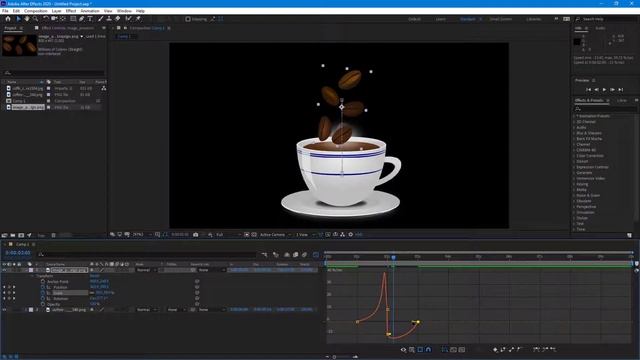
Task: Select the Rotation tool
Action: coord(46,19)
